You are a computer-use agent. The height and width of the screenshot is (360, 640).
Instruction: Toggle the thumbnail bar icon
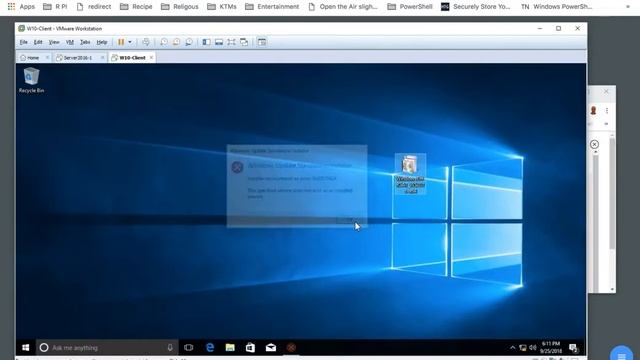[x=219, y=42]
